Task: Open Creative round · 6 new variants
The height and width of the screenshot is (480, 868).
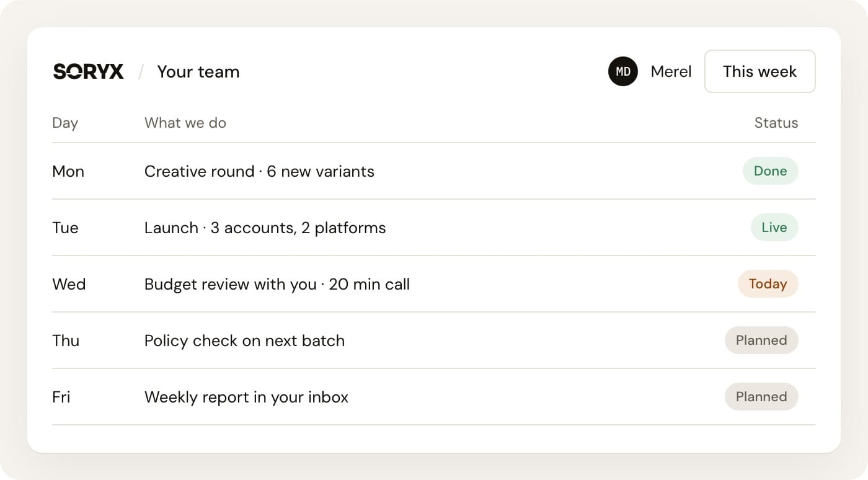Action: click(259, 171)
